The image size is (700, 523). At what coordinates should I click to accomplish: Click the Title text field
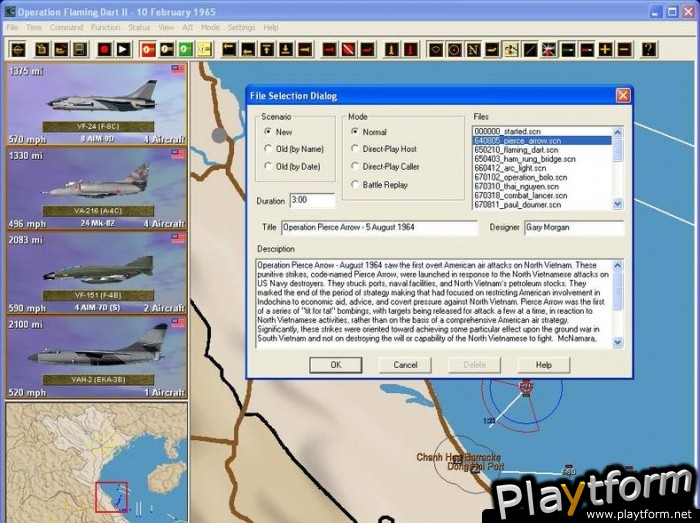pyautogui.click(x=379, y=228)
